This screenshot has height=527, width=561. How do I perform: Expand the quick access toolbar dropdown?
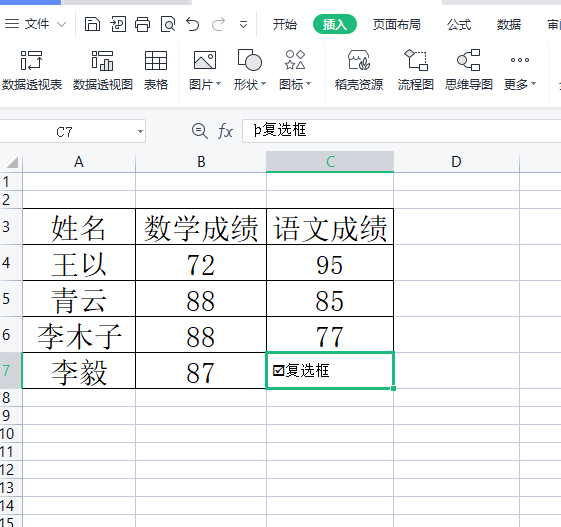point(243,25)
